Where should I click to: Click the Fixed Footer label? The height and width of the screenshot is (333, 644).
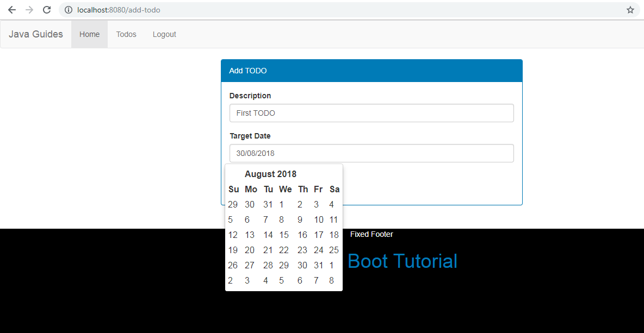click(x=371, y=234)
